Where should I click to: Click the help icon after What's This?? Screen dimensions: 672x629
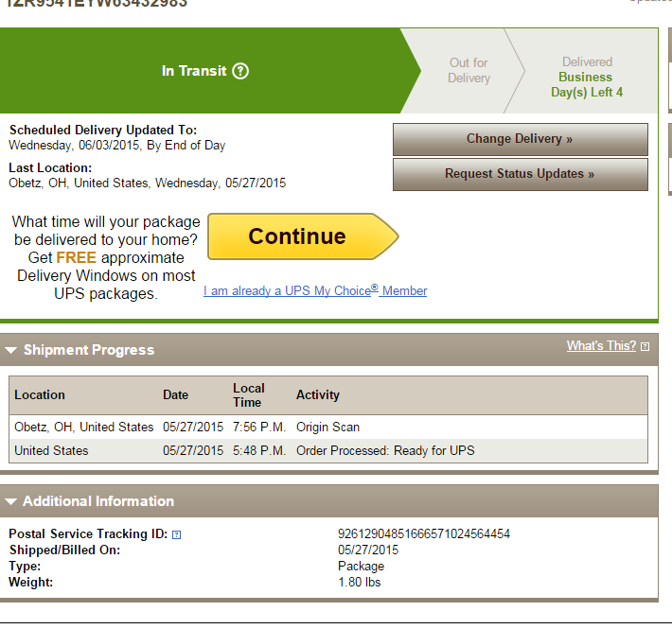(x=645, y=347)
